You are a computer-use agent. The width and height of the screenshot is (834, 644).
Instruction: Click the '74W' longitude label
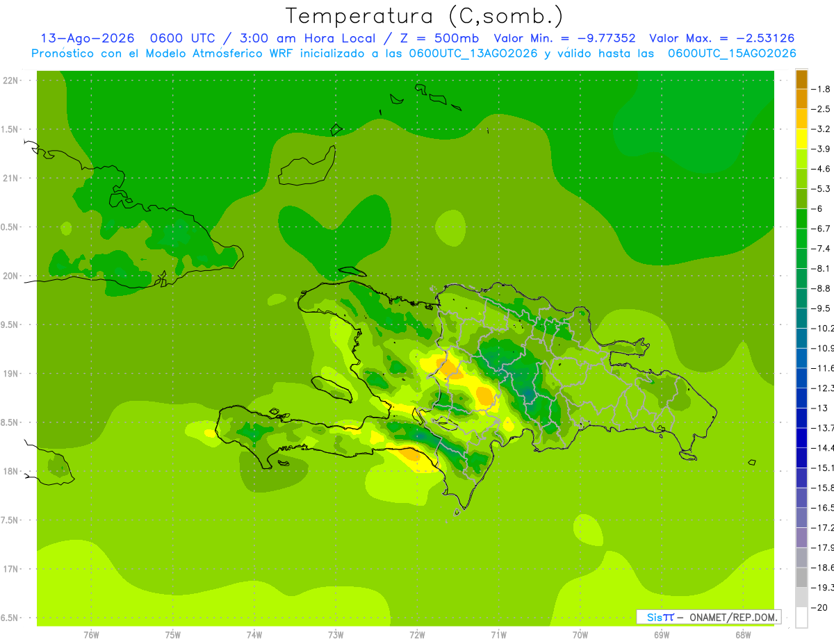254,635
